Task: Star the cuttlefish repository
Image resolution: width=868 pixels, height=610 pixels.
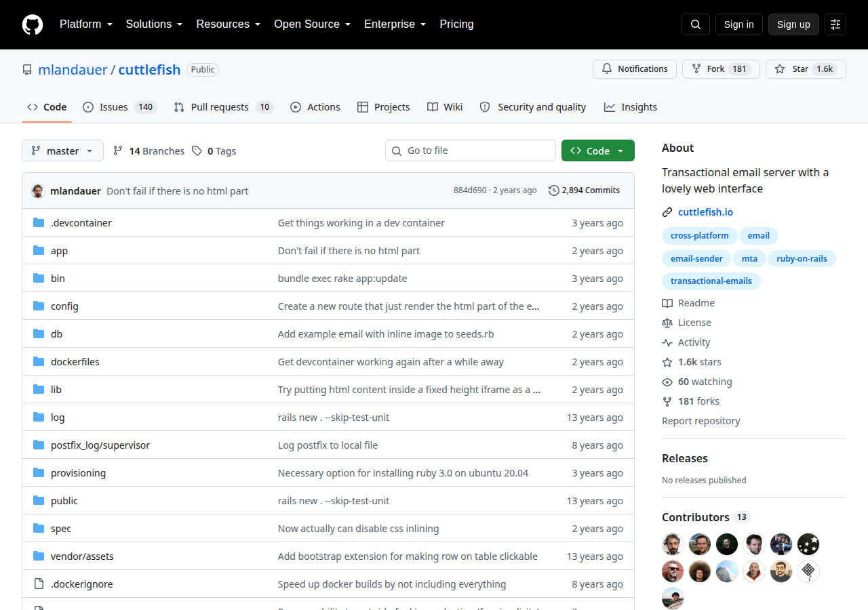Action: [806, 69]
